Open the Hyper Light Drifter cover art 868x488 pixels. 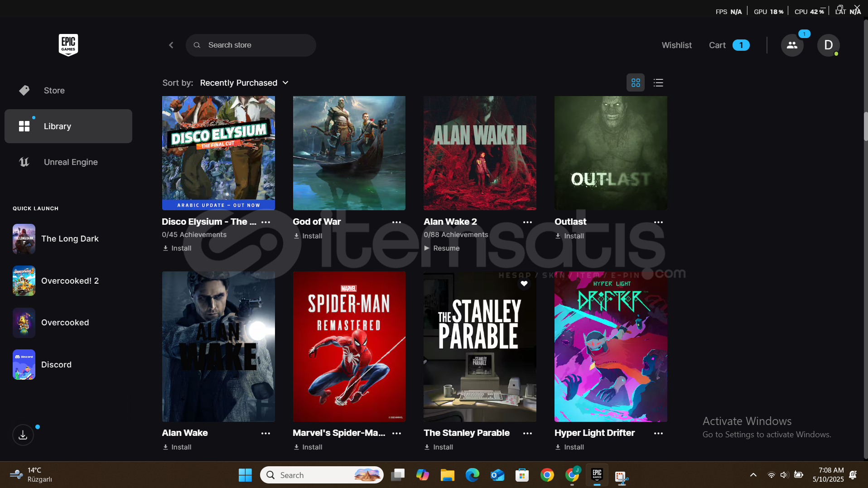pos(611,347)
